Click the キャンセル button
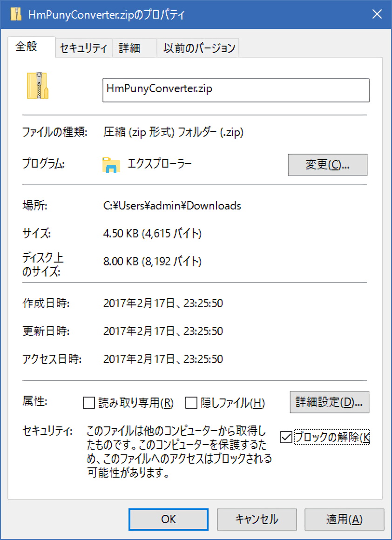The width and height of the screenshot is (392, 540). [257, 519]
